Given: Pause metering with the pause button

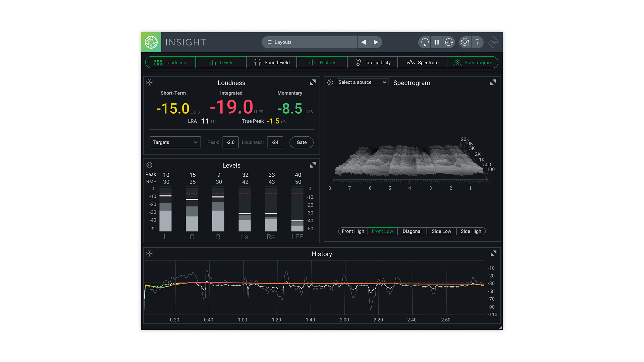Looking at the screenshot, I should click(436, 42).
